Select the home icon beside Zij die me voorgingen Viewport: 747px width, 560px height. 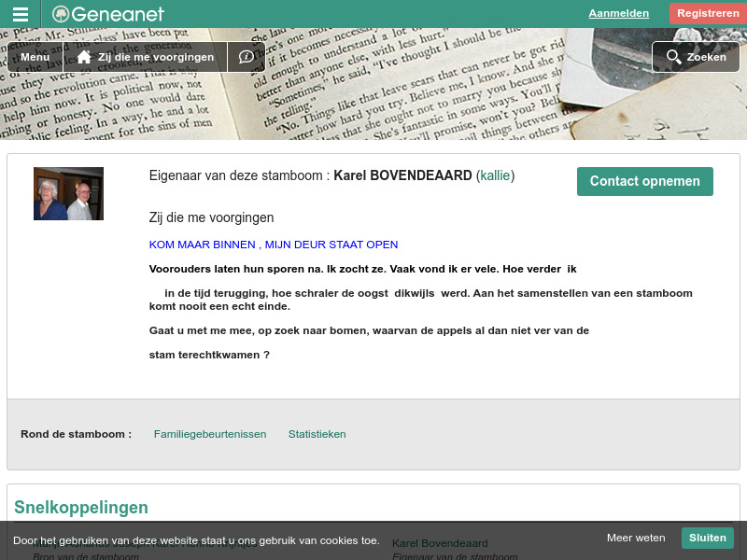tap(82, 57)
